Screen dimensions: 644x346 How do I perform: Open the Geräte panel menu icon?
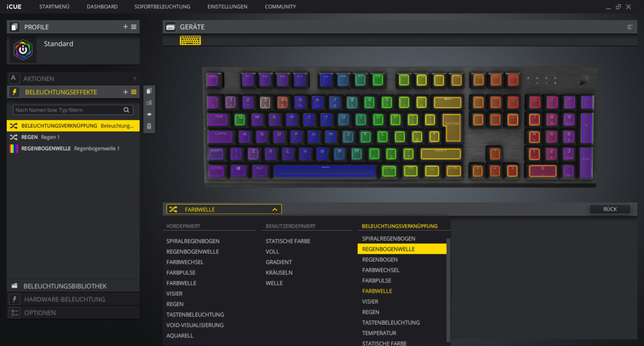coord(630,27)
